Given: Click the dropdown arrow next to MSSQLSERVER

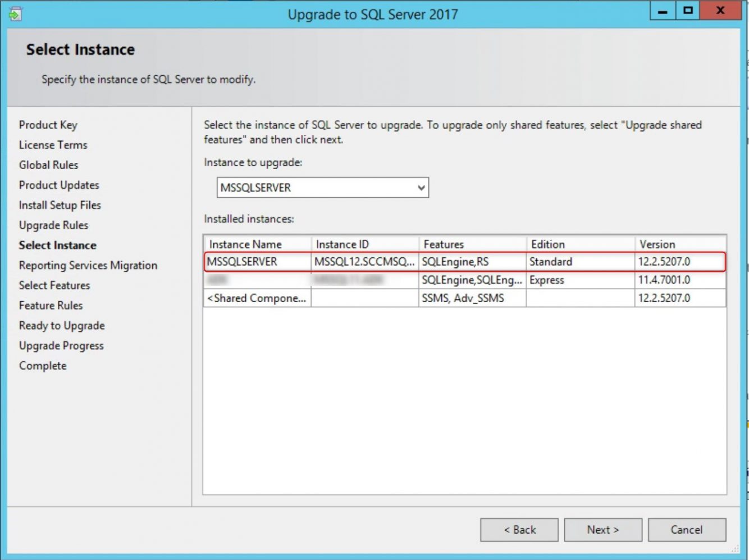Looking at the screenshot, I should point(421,187).
